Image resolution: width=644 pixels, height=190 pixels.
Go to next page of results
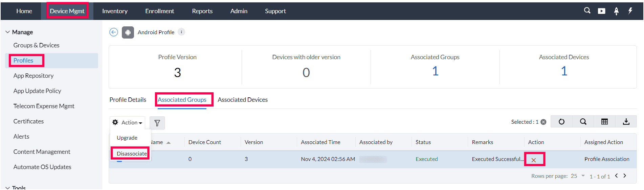click(625, 175)
